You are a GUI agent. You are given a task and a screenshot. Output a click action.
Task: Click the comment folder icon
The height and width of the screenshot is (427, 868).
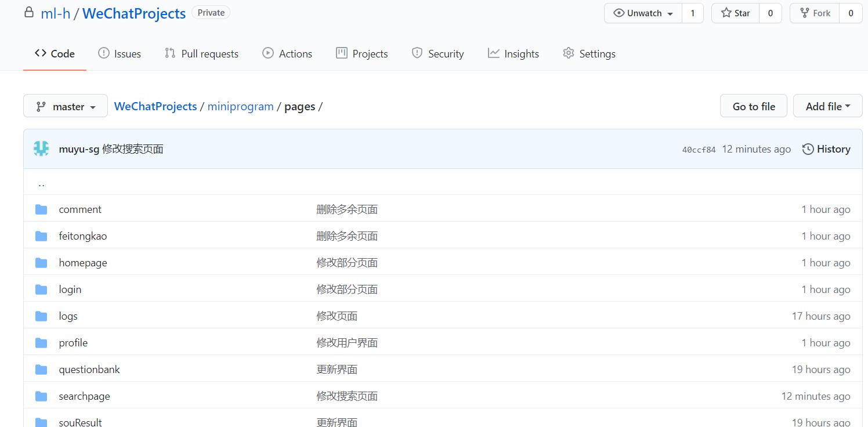point(41,209)
